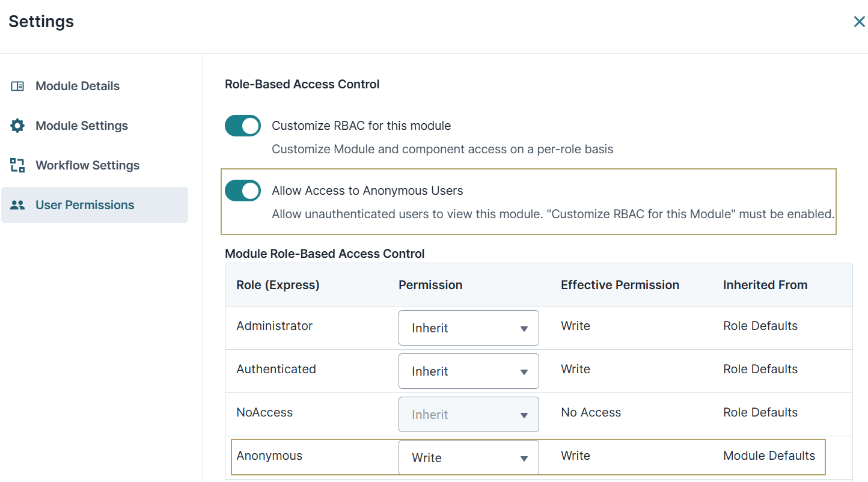
Task: Click Administrator row's Role Defaults text
Action: pyautogui.click(x=760, y=326)
